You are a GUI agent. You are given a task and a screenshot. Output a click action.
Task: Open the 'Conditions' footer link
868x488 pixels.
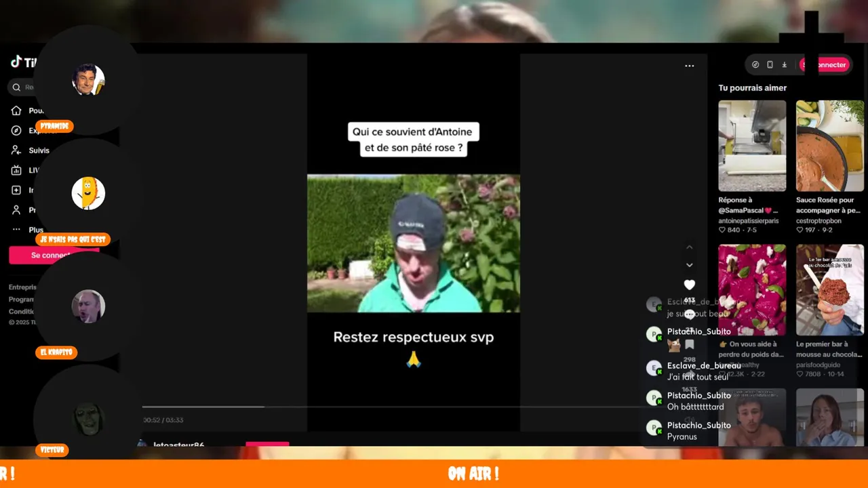[x=22, y=312]
